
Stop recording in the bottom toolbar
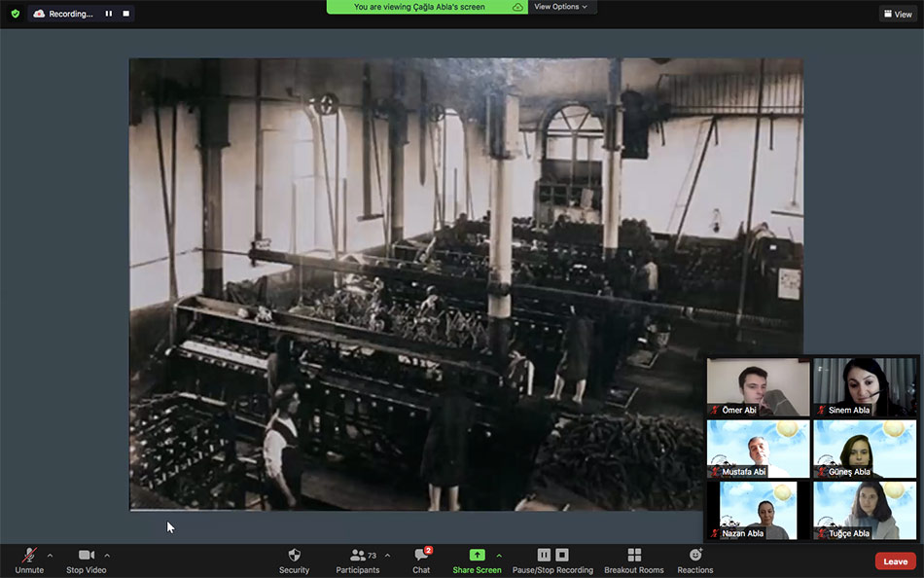[x=562, y=555]
